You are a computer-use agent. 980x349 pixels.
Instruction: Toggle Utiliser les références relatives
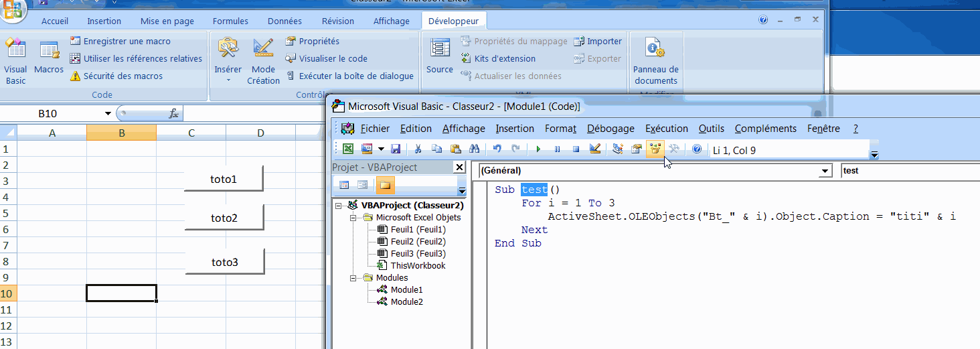(x=136, y=58)
